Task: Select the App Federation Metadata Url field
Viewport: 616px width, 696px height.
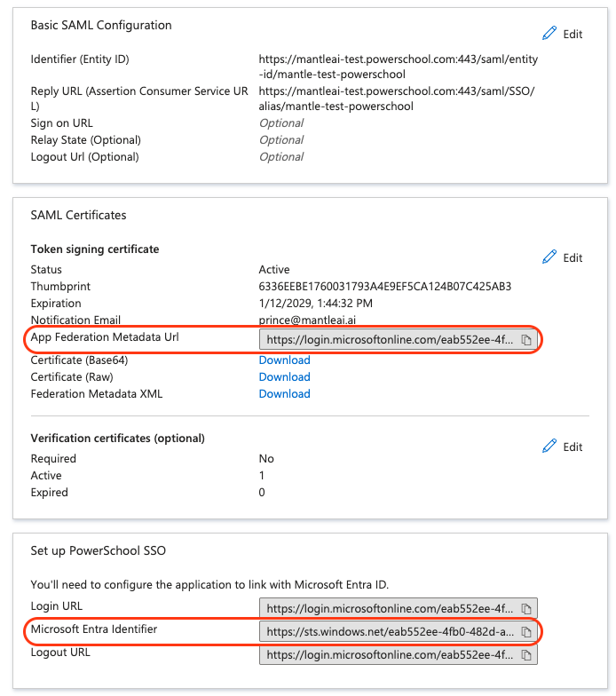Action: [x=387, y=340]
